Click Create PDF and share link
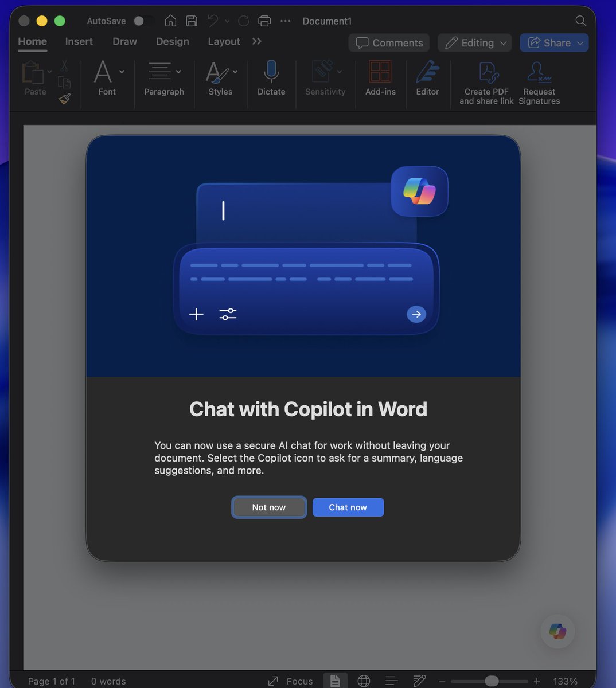The width and height of the screenshot is (616, 688). coord(486,84)
